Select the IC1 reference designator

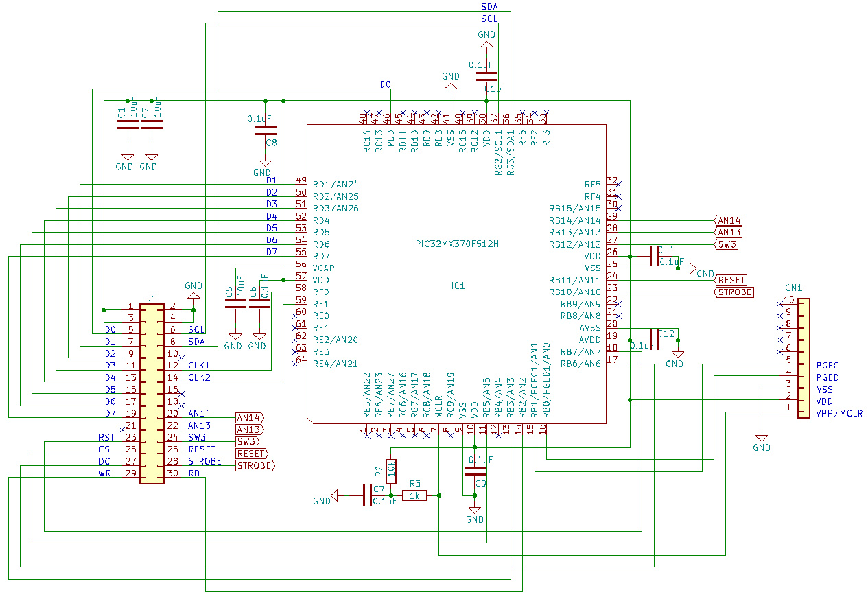[458, 285]
